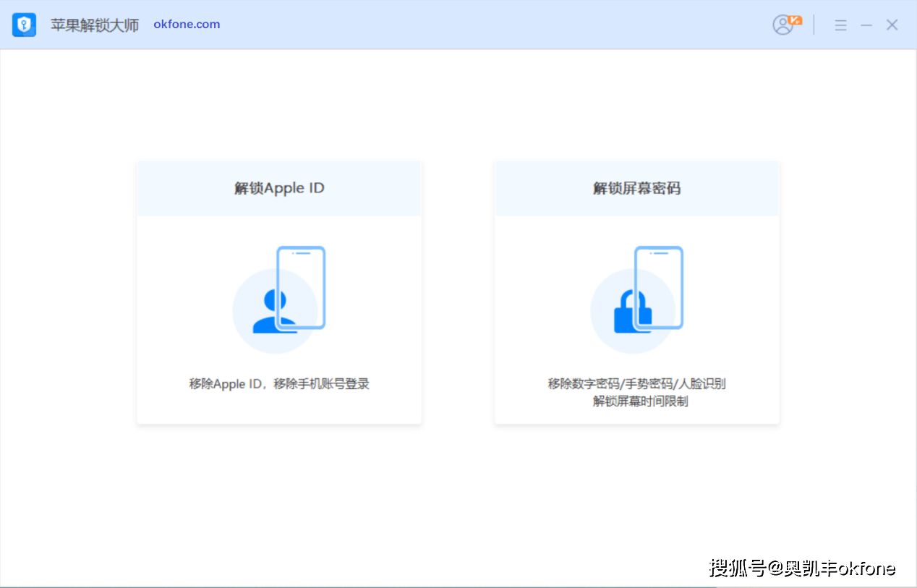Select the 解锁Apple ID card header
Screen dimensions: 917x588
tap(279, 188)
